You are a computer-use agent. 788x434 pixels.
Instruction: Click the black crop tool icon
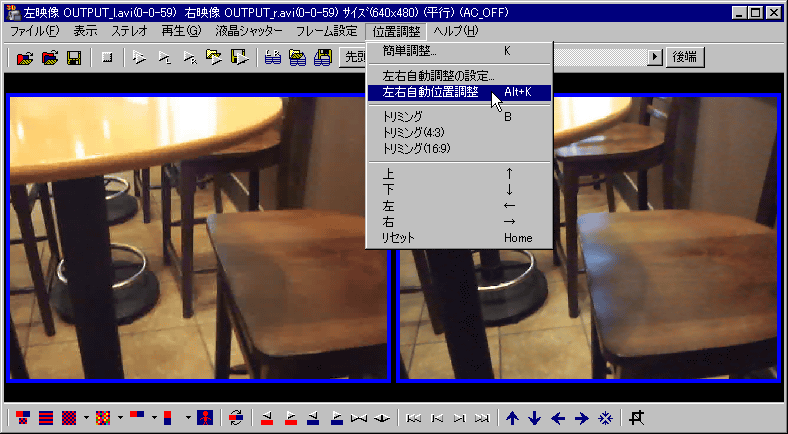pos(637,417)
